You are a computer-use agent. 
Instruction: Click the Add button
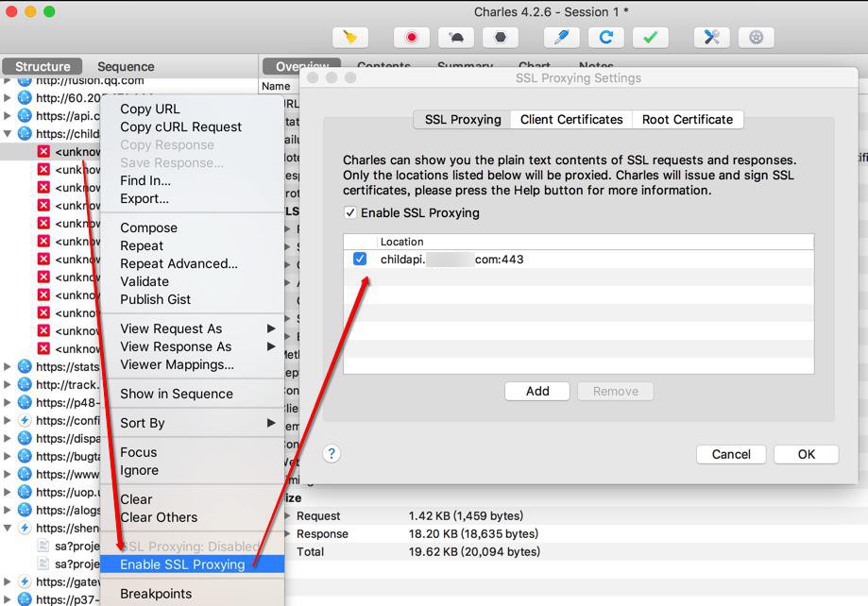coord(537,392)
